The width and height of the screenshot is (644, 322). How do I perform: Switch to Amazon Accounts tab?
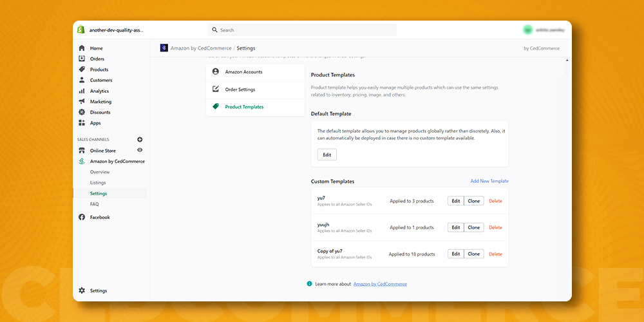pos(255,72)
